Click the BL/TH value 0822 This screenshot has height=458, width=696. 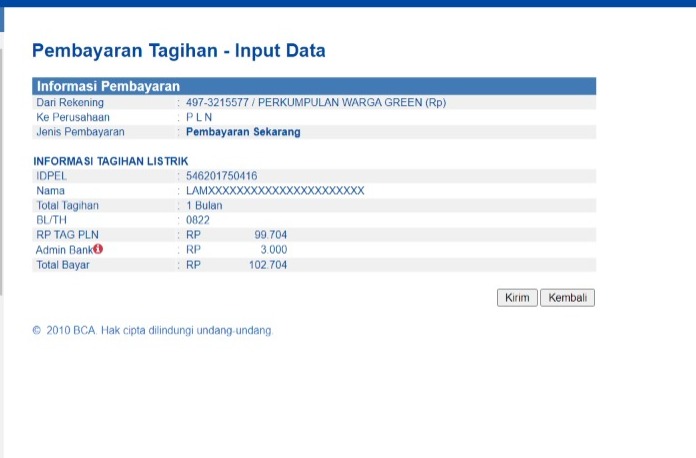click(198, 220)
